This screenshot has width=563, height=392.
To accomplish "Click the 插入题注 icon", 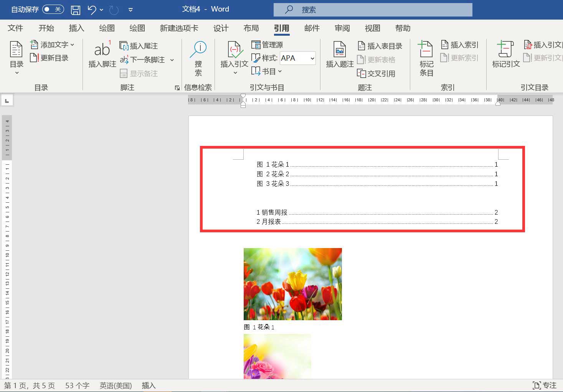I will click(340, 50).
